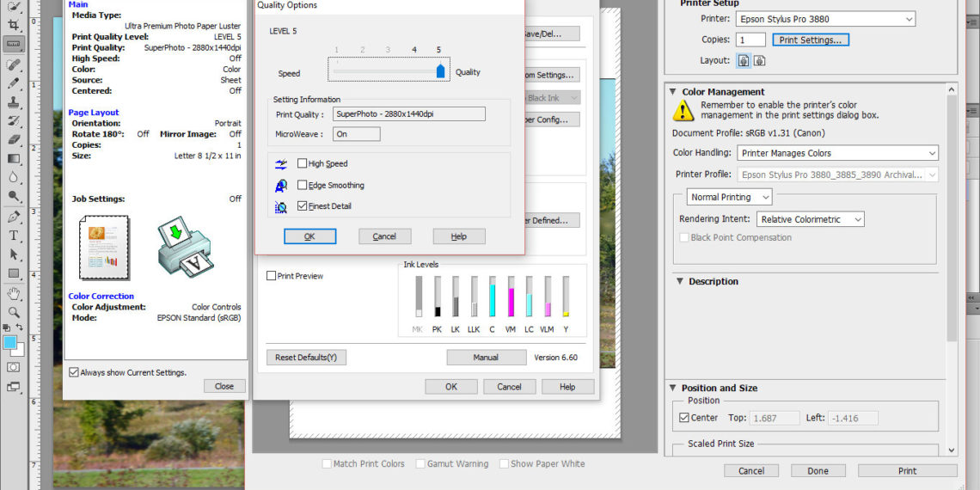This screenshot has width=980, height=490.
Task: Choose landscape layout icon in Printer Setup
Action: (759, 61)
